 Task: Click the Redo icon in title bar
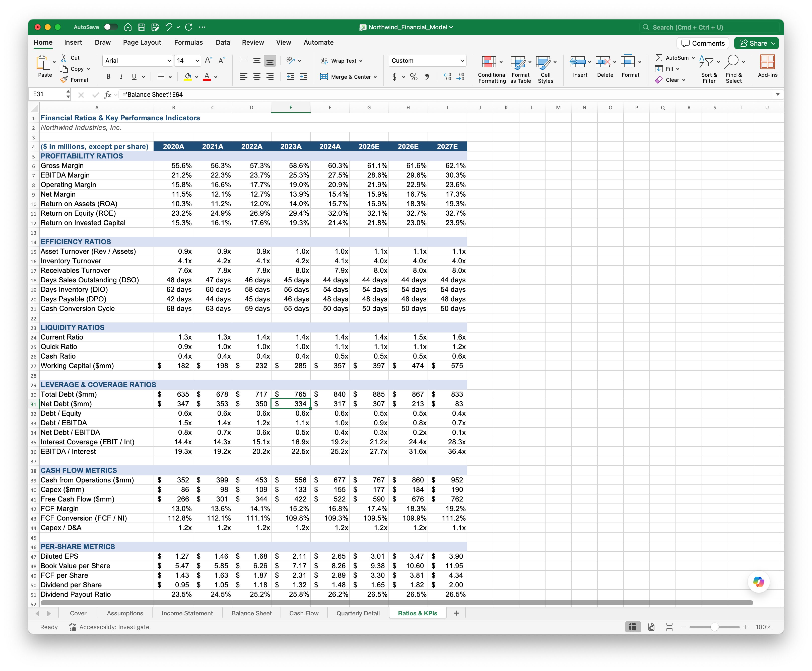coord(189,27)
